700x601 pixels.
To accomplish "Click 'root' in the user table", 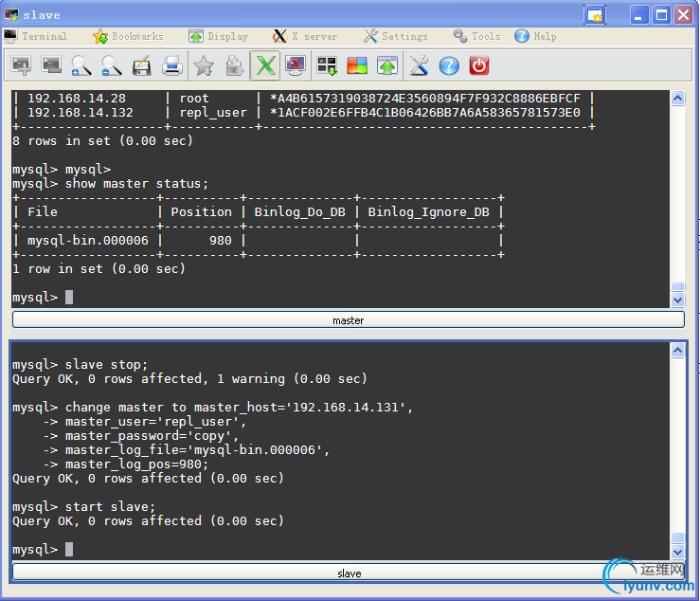I will click(x=194, y=99).
